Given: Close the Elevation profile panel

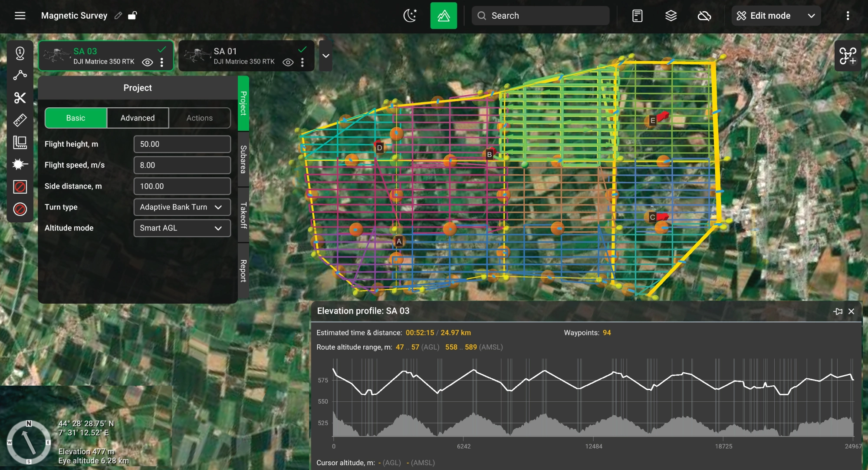Looking at the screenshot, I should tap(851, 311).
